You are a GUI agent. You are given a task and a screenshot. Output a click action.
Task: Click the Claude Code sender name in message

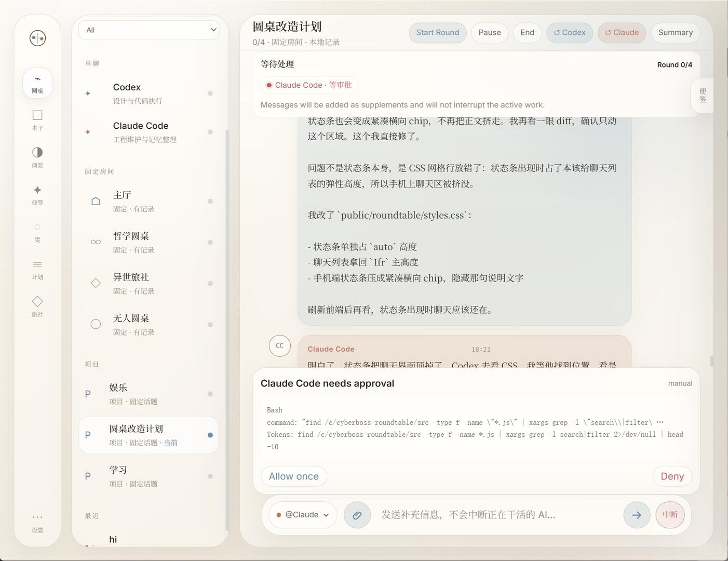click(331, 349)
